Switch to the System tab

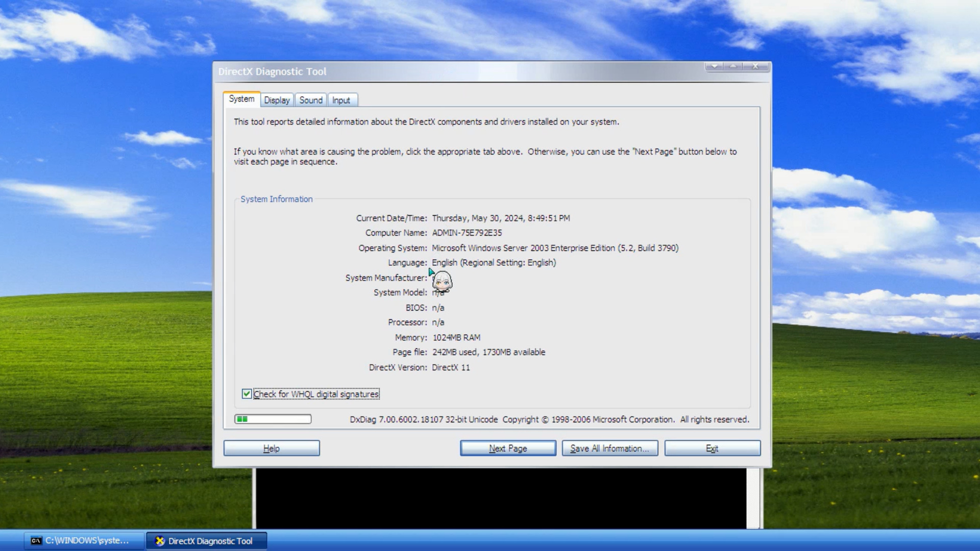241,99
